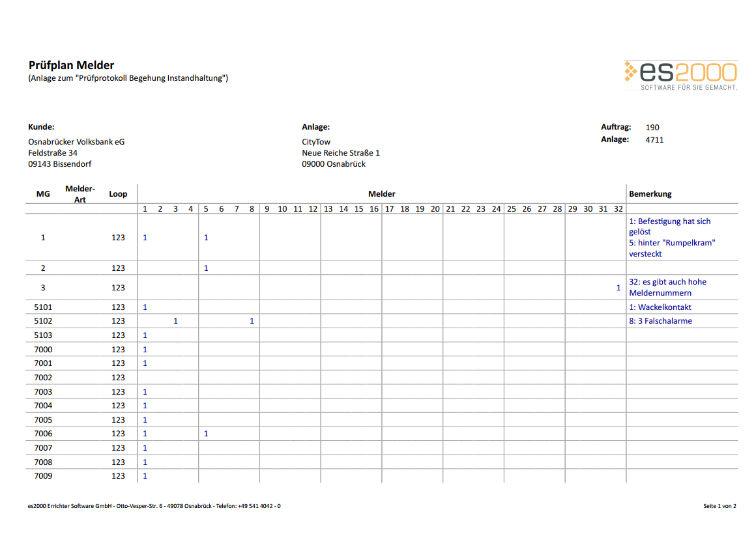Click the value 1 under Melder 5 in row 7006
The width and height of the screenshot is (756, 534).
point(206,434)
